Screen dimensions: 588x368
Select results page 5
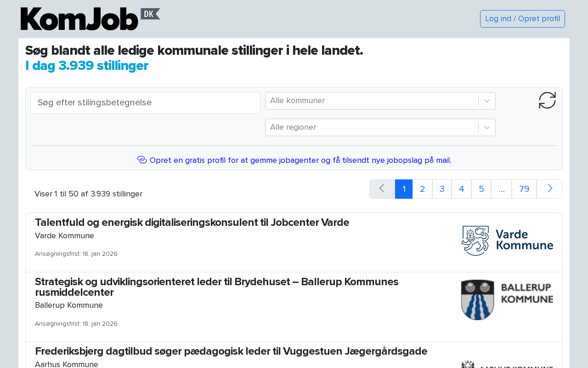pos(481,189)
